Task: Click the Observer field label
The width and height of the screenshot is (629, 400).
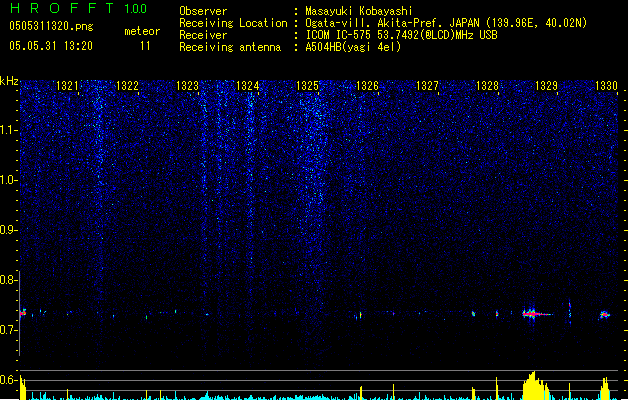Action: click(203, 11)
